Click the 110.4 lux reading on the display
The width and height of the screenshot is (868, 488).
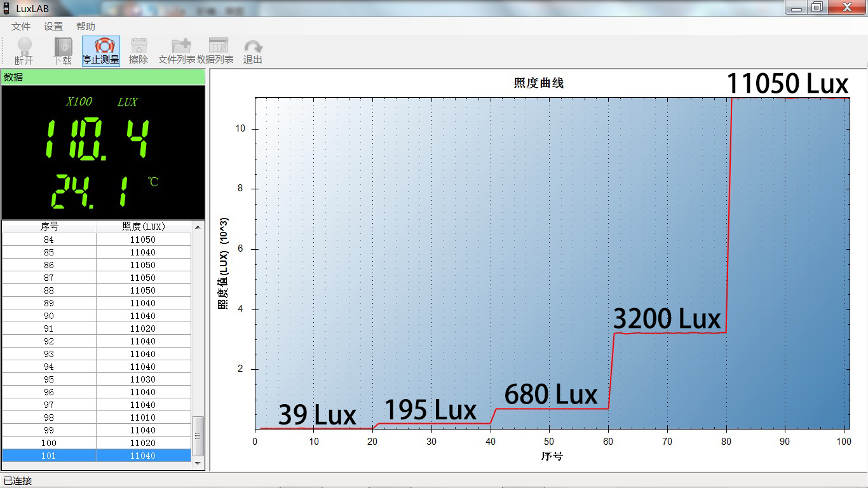(x=98, y=138)
